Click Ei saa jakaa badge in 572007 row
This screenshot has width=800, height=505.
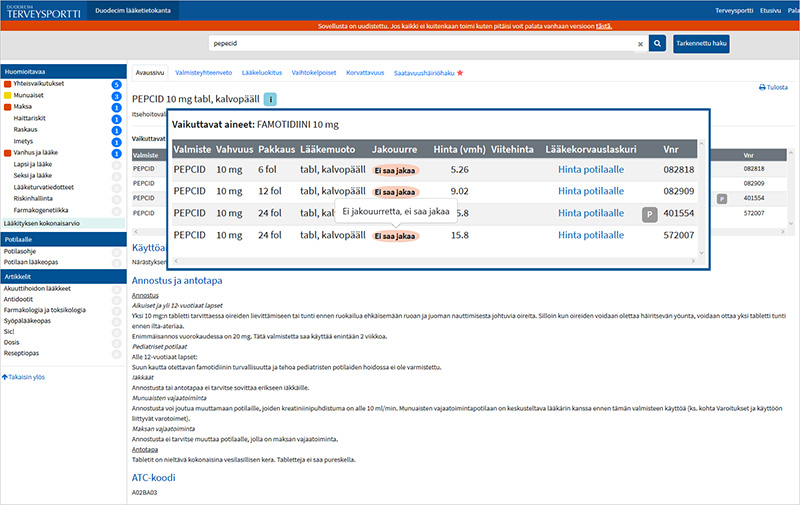[x=395, y=236]
